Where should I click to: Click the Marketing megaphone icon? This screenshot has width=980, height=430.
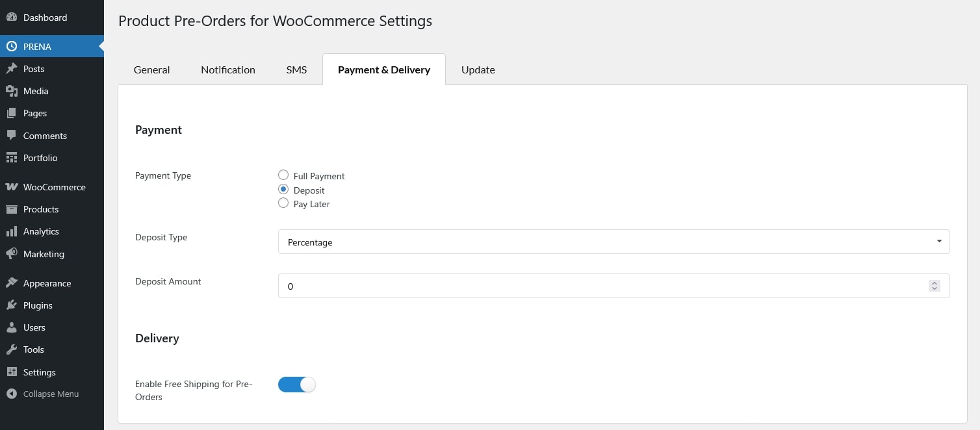click(x=11, y=254)
